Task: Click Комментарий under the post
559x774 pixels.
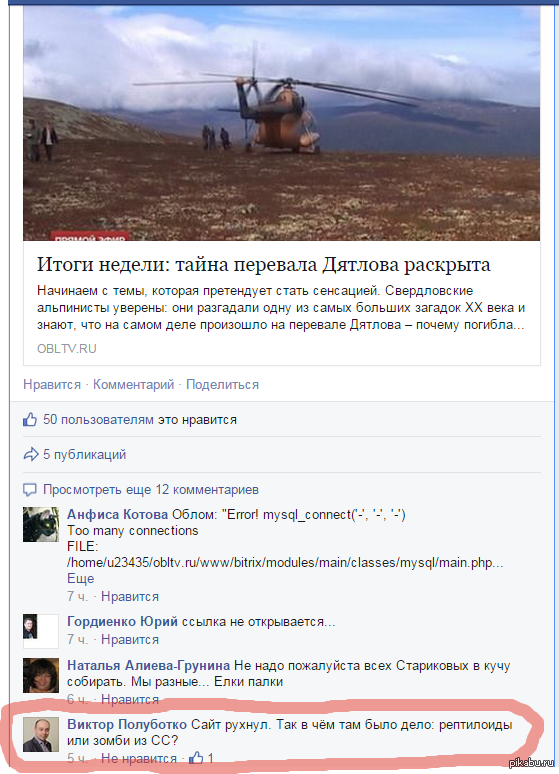Action: (x=133, y=385)
